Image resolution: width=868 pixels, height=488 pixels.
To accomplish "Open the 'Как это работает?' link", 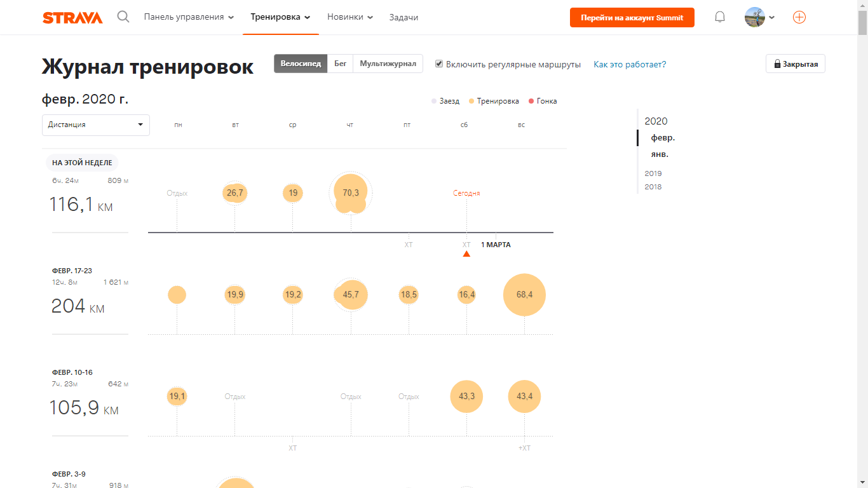I will [630, 64].
